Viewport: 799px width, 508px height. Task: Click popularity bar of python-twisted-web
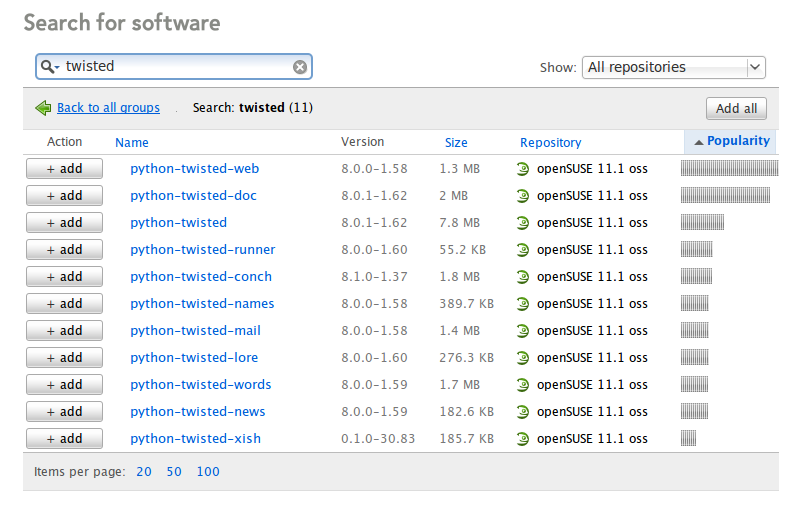coord(729,168)
